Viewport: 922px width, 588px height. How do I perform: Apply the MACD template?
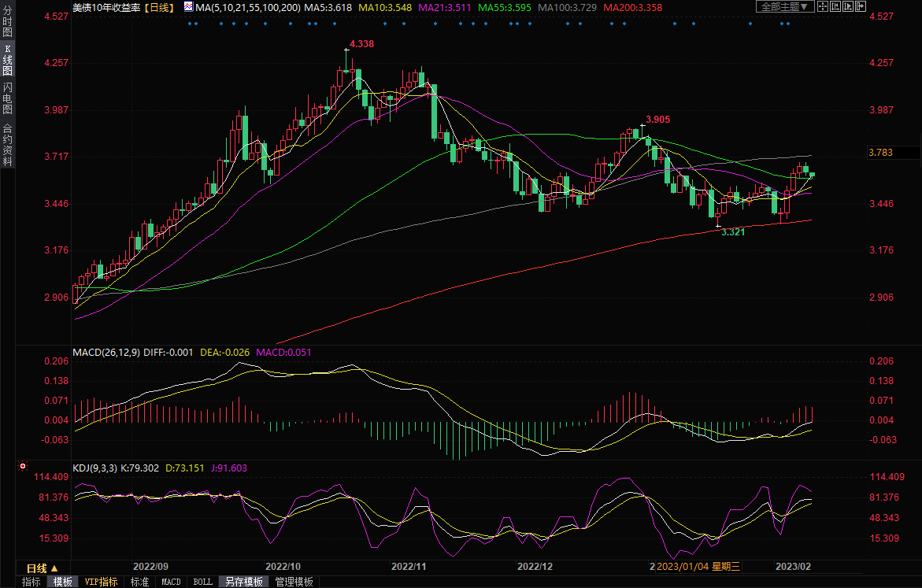(171, 582)
